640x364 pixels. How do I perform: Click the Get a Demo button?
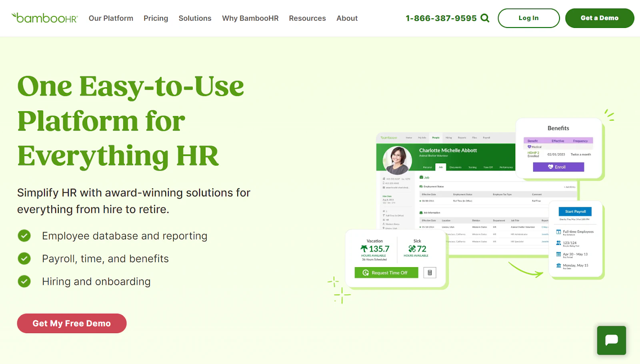pyautogui.click(x=600, y=18)
